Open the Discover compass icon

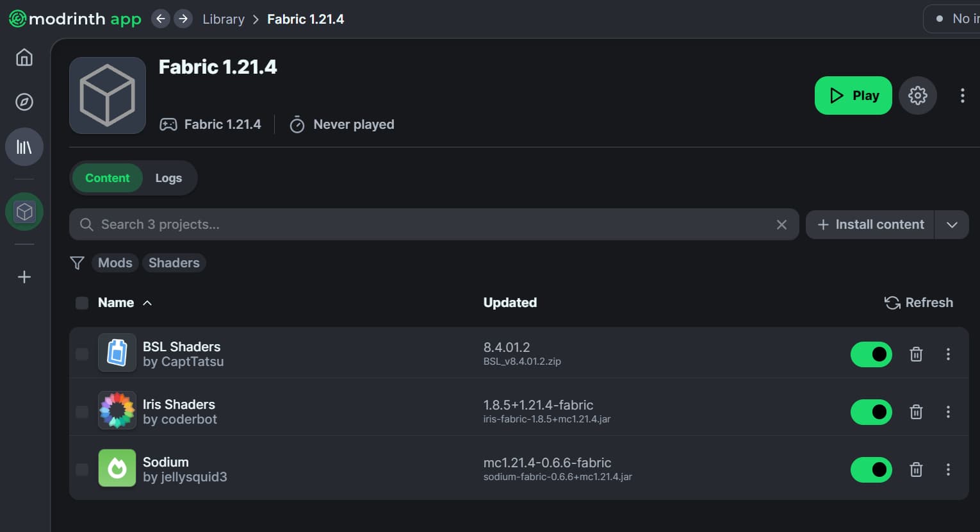(24, 102)
